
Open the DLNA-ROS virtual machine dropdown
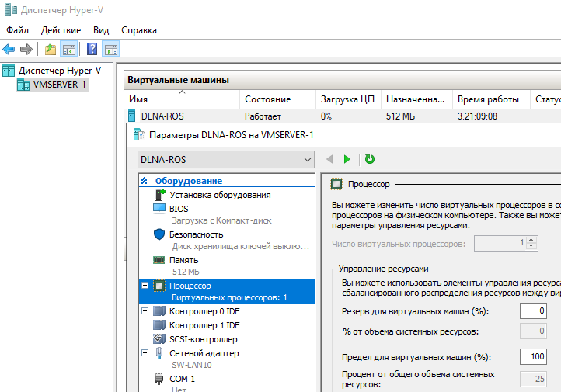click(226, 159)
